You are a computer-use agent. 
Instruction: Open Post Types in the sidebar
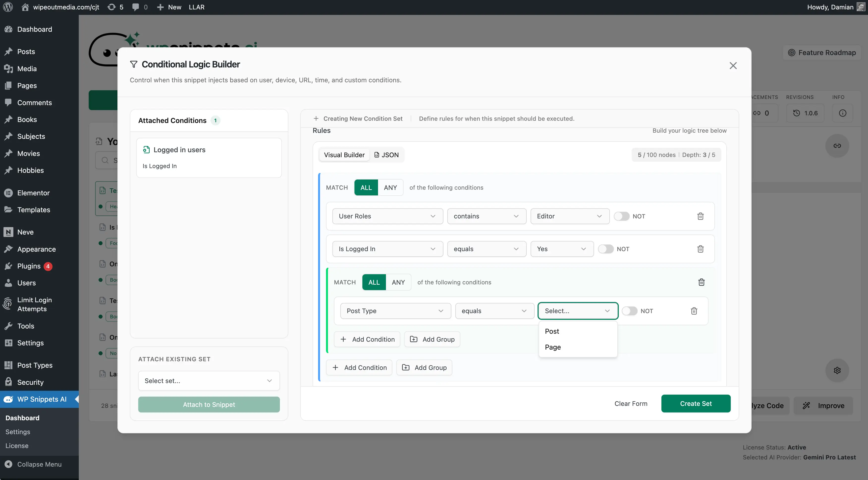coord(35,365)
